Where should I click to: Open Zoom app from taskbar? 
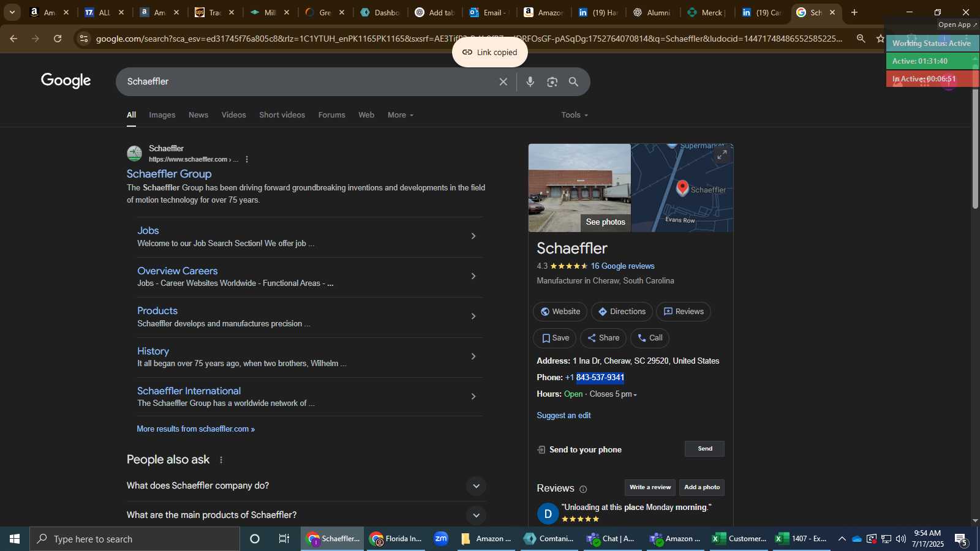point(441,539)
